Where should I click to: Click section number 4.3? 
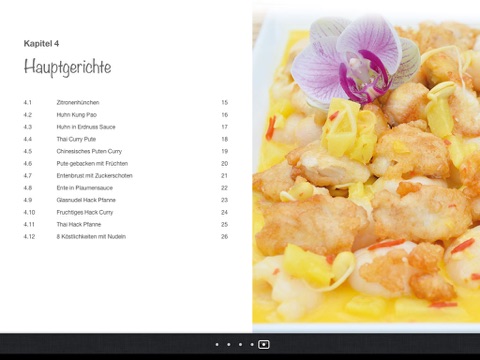click(28, 127)
